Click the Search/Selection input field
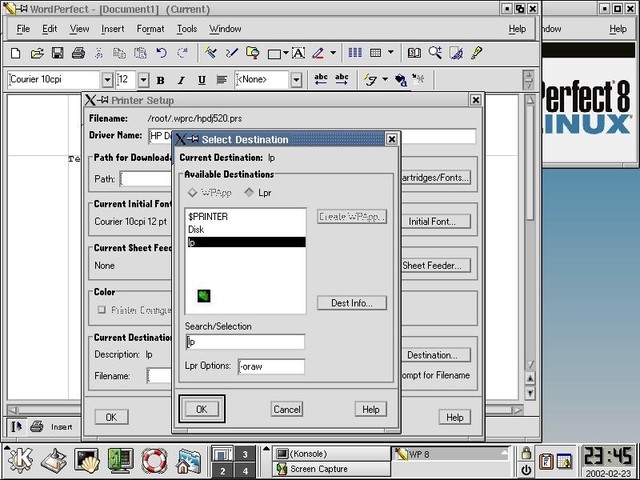Image resolution: width=640 pixels, height=480 pixels. point(245,342)
